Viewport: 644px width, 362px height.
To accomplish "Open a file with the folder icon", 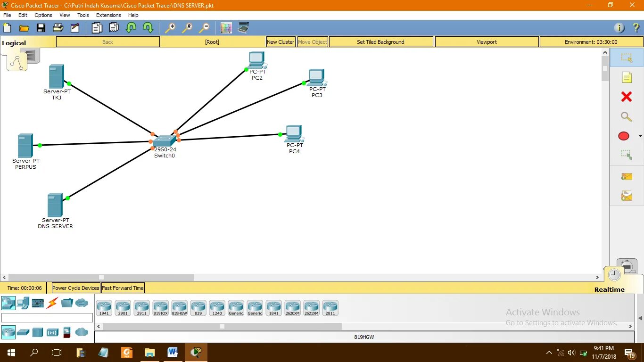I will tap(24, 28).
